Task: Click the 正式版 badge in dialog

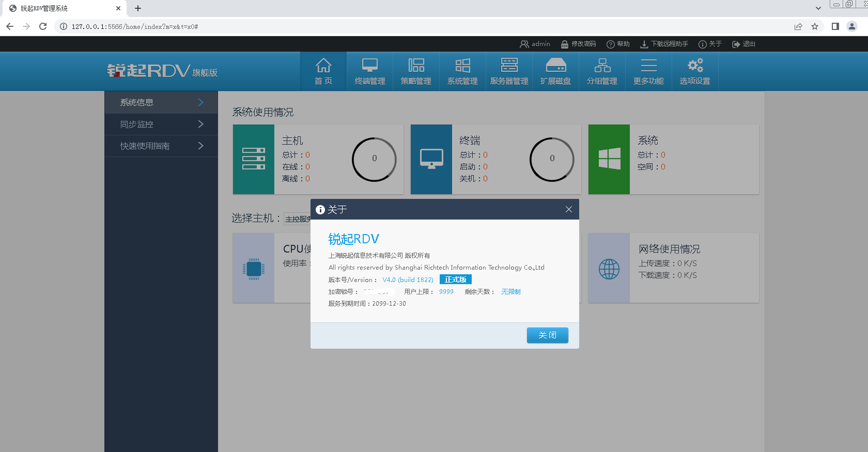Action: tap(456, 279)
